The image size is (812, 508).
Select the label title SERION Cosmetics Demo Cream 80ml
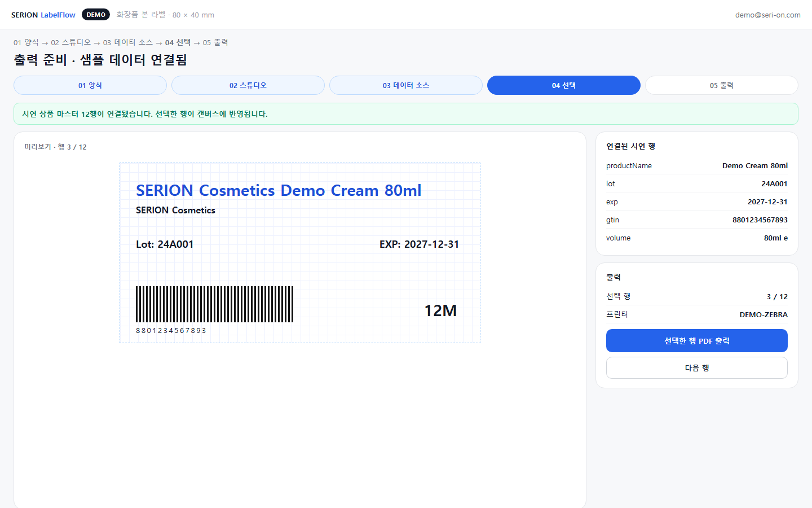pyautogui.click(x=279, y=190)
